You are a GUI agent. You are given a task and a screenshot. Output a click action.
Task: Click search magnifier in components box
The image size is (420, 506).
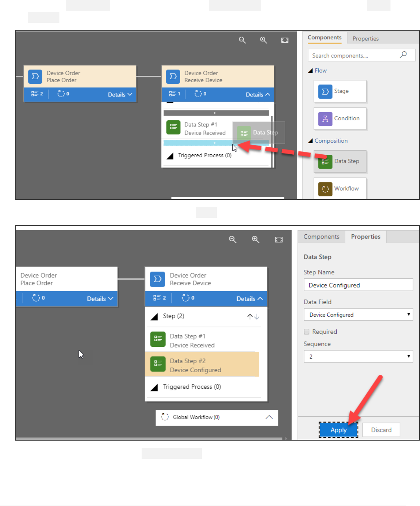click(x=403, y=55)
